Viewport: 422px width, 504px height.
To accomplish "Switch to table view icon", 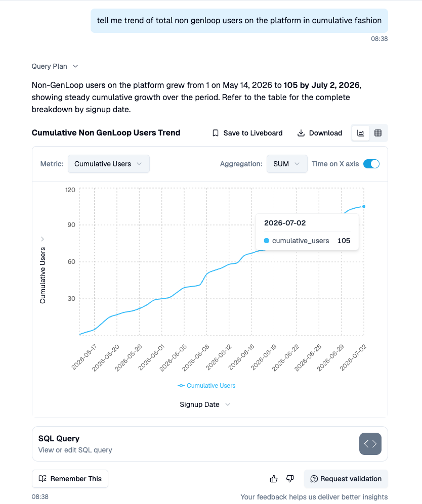I will pos(378,133).
